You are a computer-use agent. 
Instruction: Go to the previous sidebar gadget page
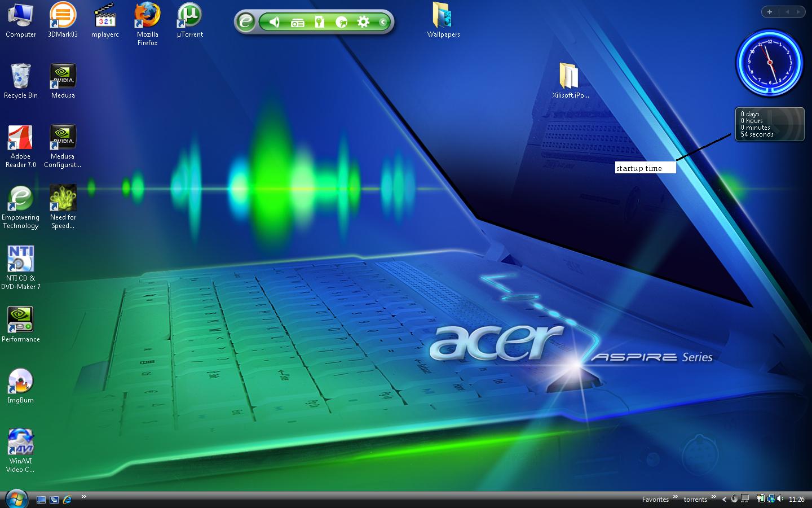[787, 11]
